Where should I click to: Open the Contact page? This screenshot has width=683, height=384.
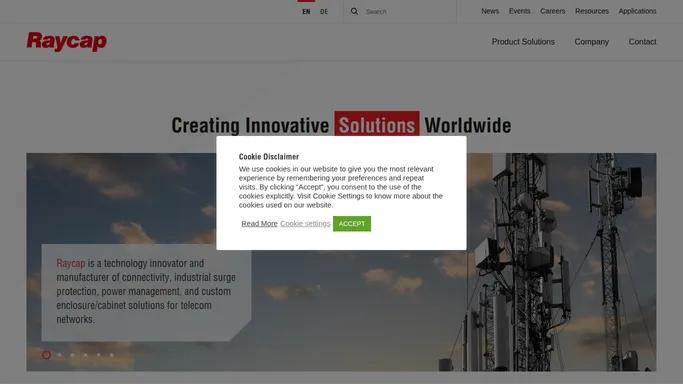642,42
